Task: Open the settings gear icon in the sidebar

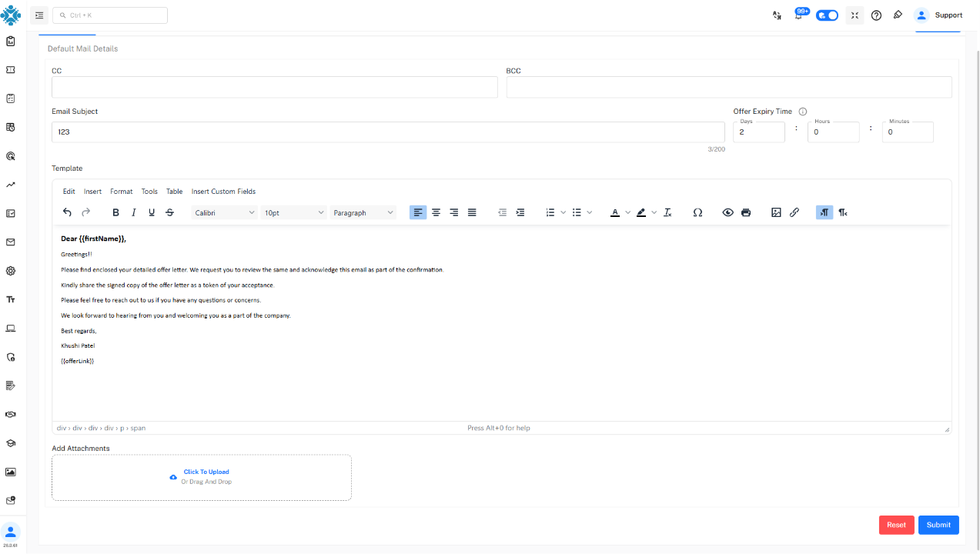Action: point(11,271)
